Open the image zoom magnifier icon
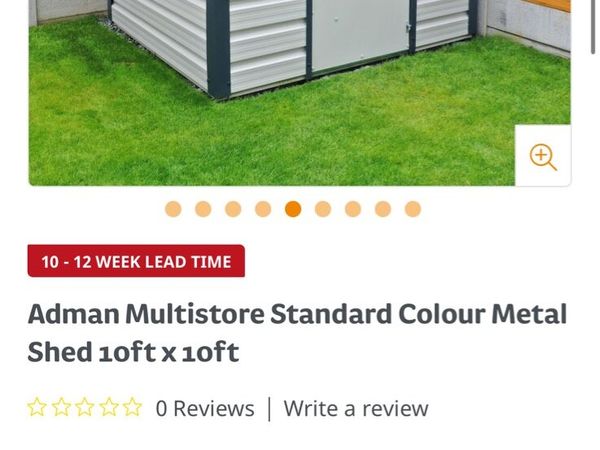 (x=543, y=156)
